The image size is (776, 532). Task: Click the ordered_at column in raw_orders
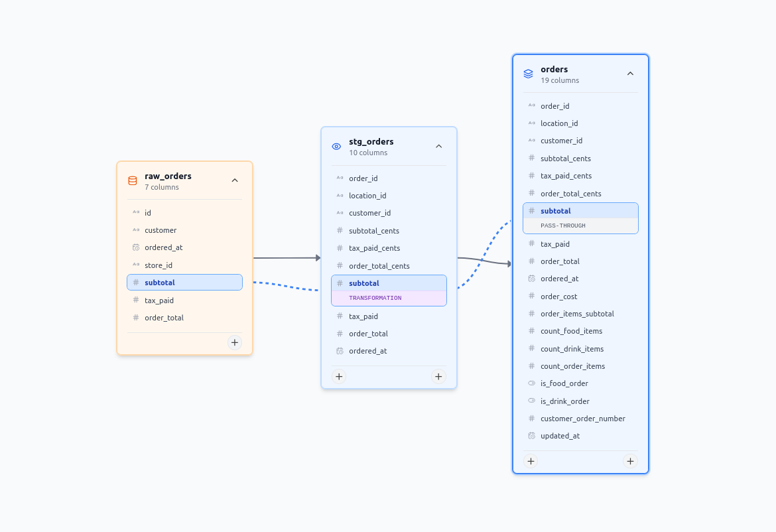(x=163, y=247)
